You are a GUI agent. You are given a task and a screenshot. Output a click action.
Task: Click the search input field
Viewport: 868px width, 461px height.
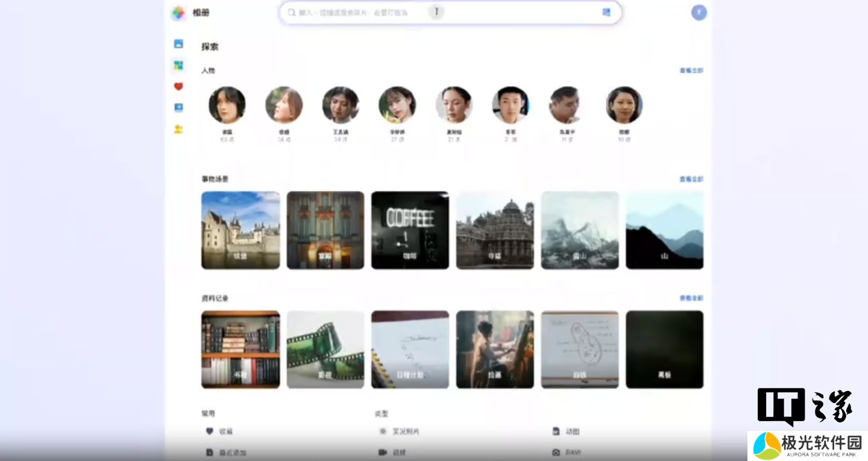coord(362,13)
